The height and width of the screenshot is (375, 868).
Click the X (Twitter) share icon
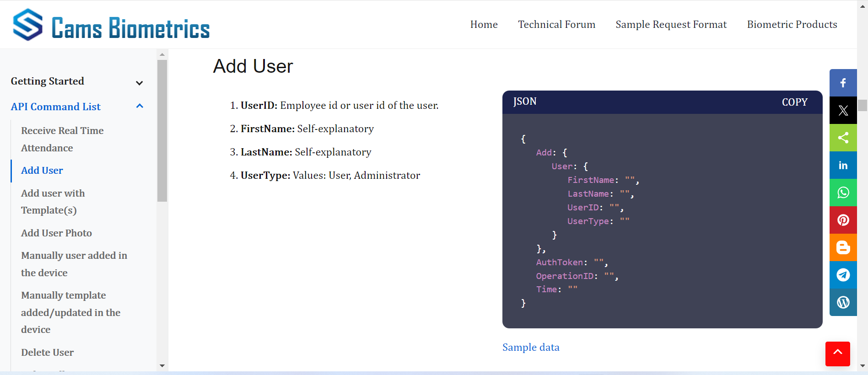pos(843,110)
